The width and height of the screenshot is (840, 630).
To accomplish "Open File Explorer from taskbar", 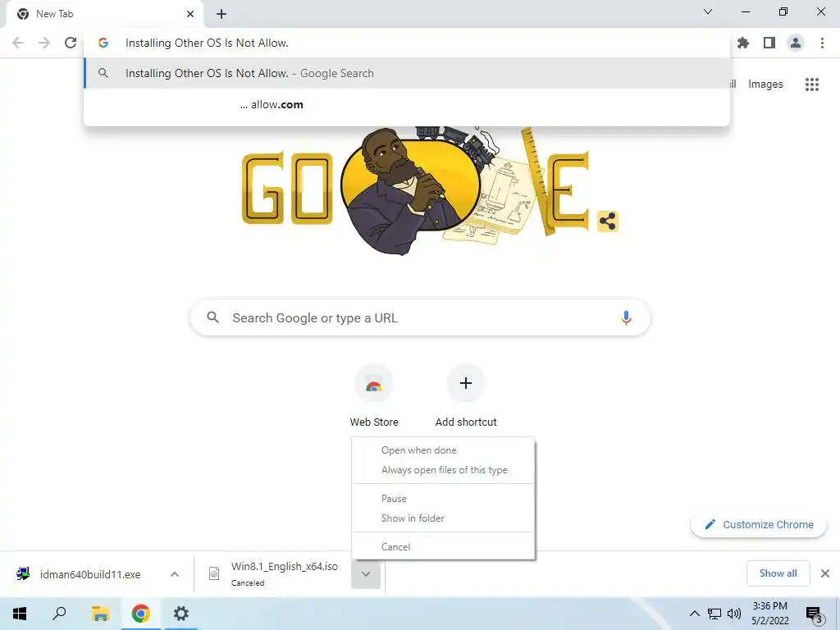I will pyautogui.click(x=100, y=614).
